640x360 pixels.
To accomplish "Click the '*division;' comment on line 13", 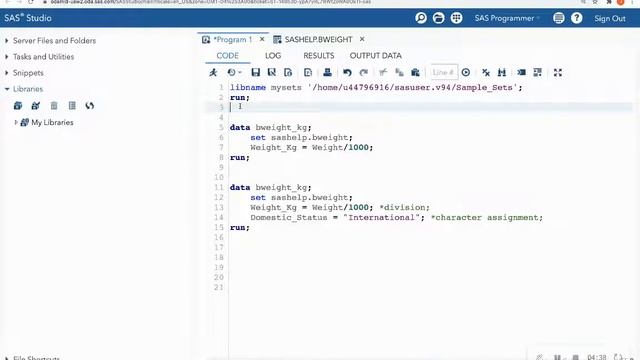I will click(404, 207).
